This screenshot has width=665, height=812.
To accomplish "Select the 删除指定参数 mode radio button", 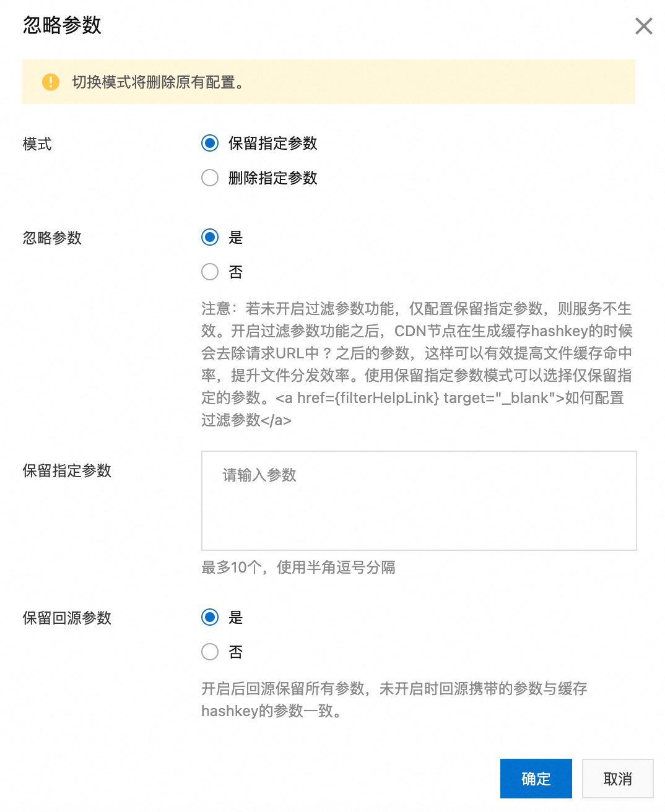I will coord(210,178).
